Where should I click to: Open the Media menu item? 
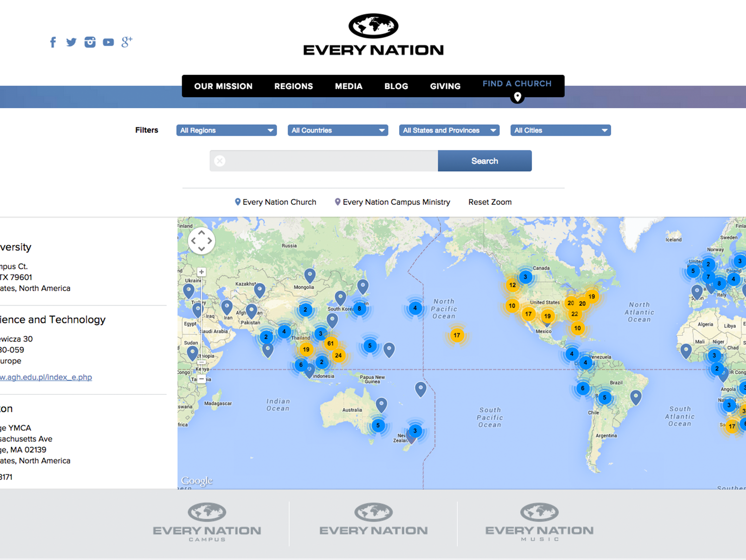point(349,87)
